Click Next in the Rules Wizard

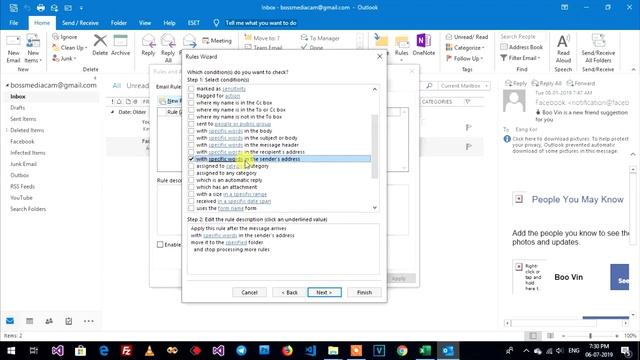[x=324, y=292]
